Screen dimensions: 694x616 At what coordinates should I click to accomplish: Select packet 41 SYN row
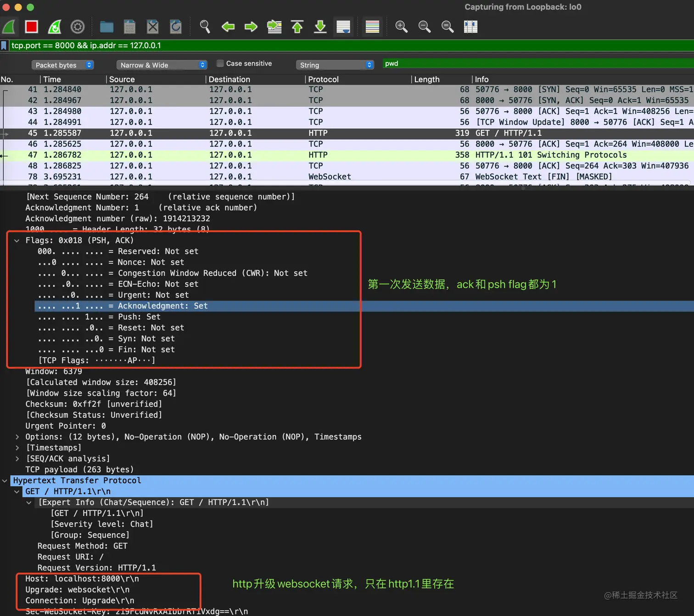347,89
